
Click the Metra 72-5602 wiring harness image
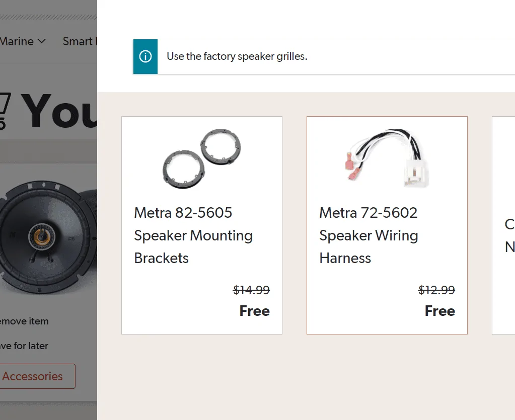pos(387,159)
